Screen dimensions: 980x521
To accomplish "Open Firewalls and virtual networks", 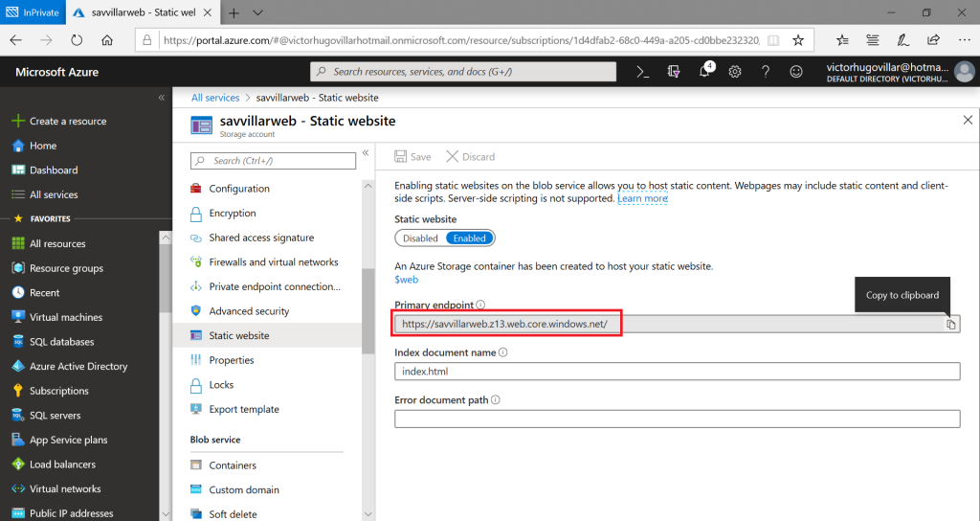I will tap(273, 261).
